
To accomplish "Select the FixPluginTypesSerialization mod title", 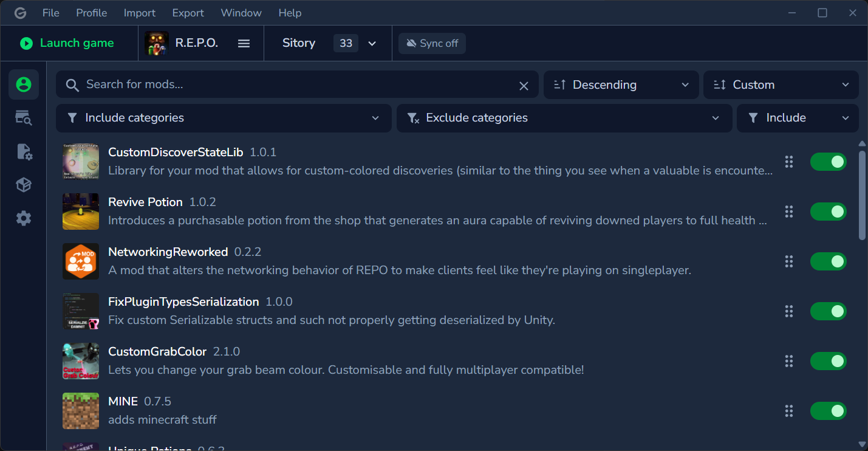I will pyautogui.click(x=183, y=301).
